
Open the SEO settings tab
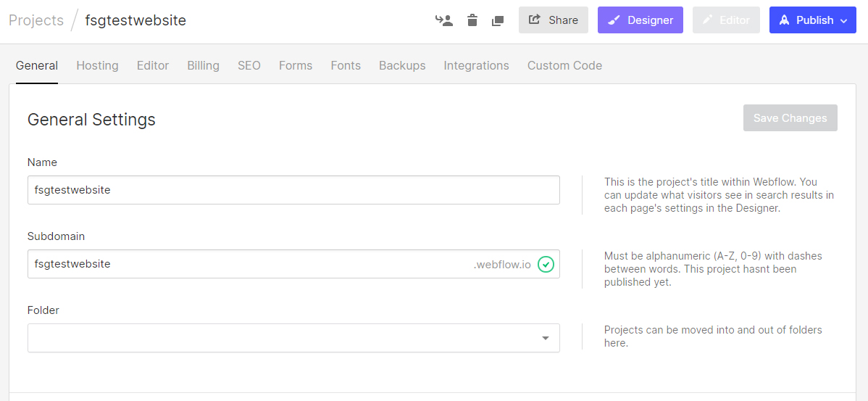(249, 65)
